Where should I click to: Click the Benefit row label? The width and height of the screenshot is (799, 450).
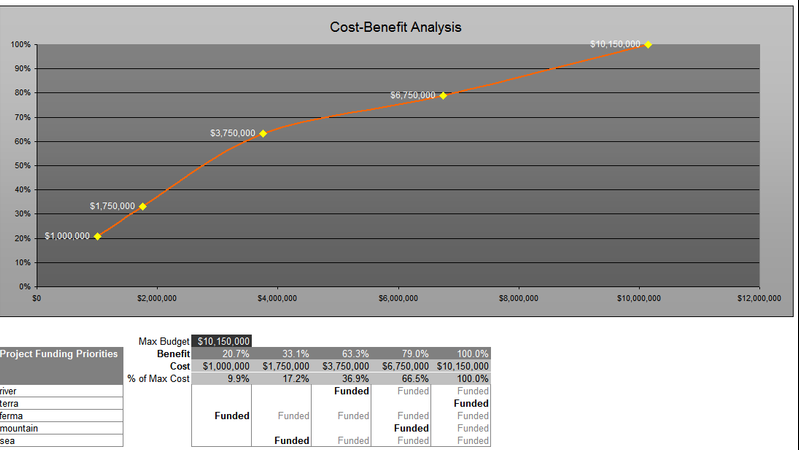[x=173, y=354]
